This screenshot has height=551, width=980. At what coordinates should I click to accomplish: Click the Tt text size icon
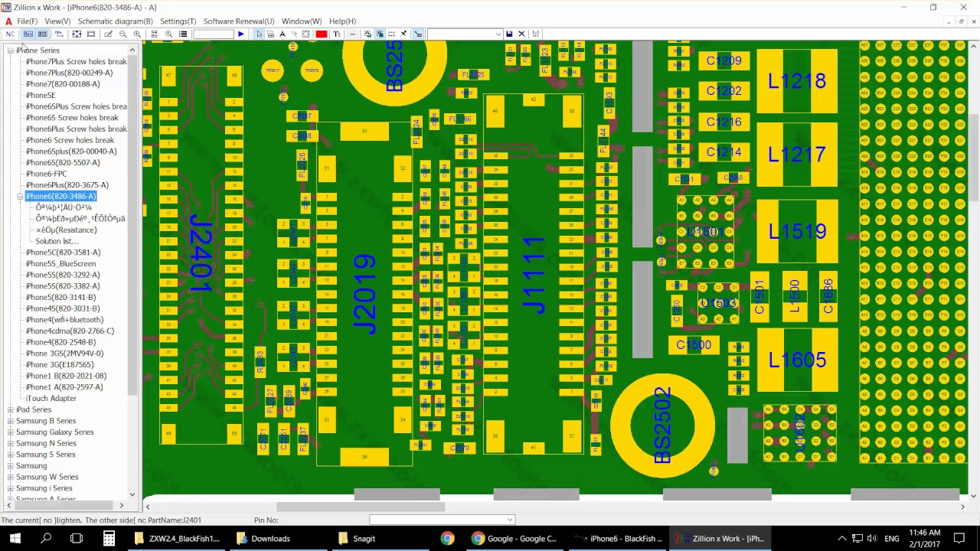tap(336, 34)
